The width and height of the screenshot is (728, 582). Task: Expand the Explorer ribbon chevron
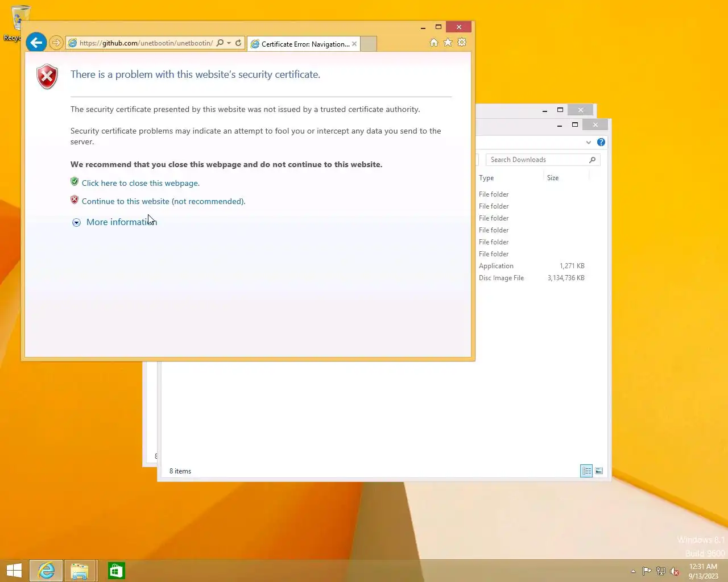[x=589, y=142]
